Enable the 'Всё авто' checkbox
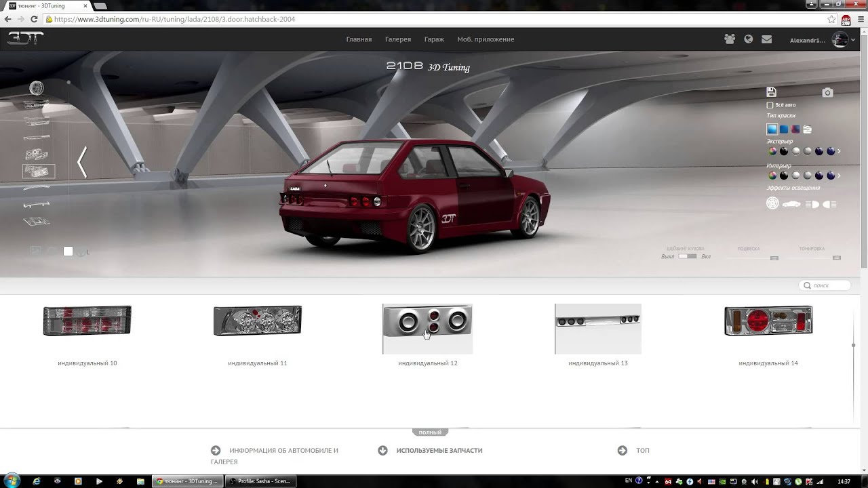Viewport: 868px width, 488px height. pyautogui.click(x=770, y=105)
